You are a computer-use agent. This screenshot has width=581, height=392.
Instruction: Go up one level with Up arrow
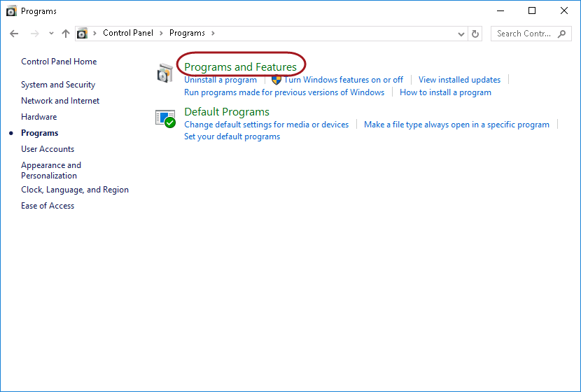pyautogui.click(x=66, y=33)
